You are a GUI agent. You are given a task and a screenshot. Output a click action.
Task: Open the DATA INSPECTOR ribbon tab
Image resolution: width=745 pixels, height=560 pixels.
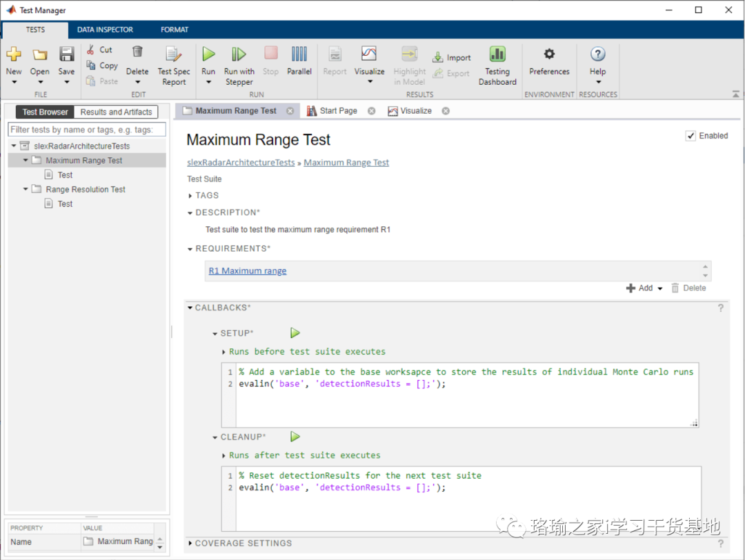[105, 30]
